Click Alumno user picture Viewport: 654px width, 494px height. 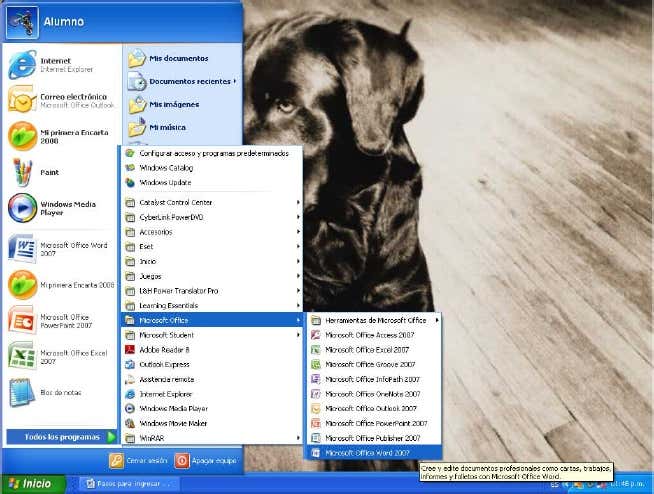coord(22,22)
